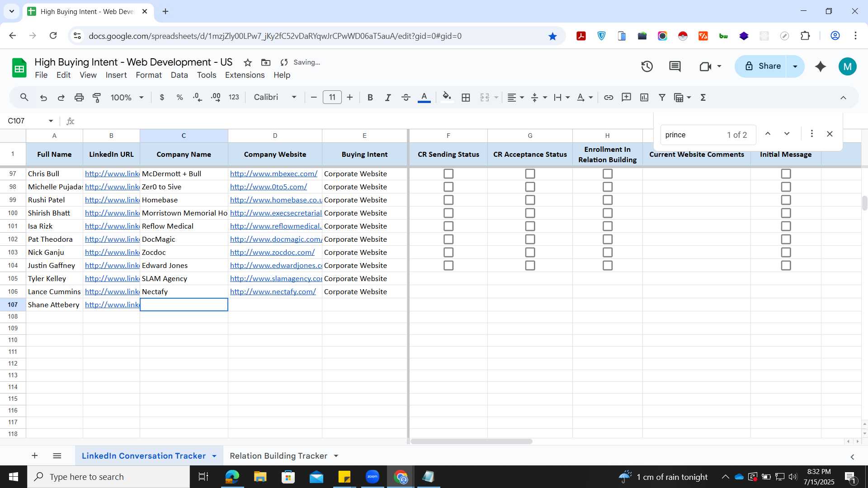Expand text rotation options
This screenshot has height=488, width=868.
[x=591, y=98]
